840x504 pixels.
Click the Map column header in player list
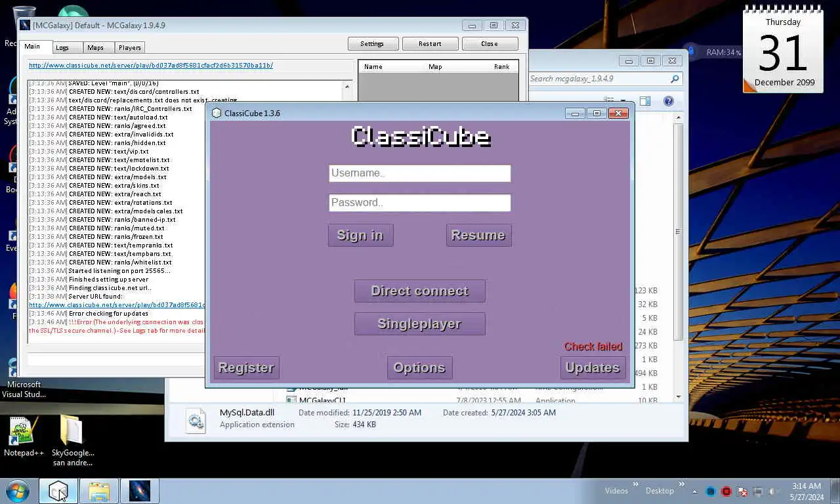(x=435, y=66)
